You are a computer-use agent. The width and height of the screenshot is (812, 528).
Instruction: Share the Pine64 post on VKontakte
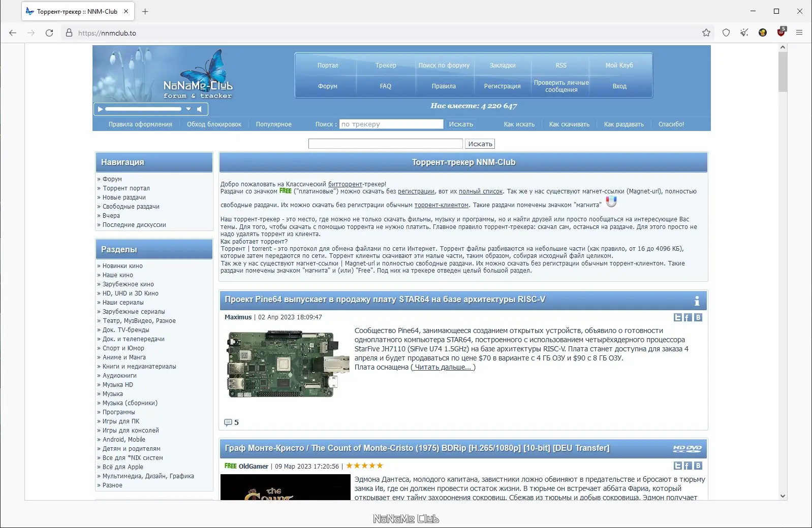(698, 317)
